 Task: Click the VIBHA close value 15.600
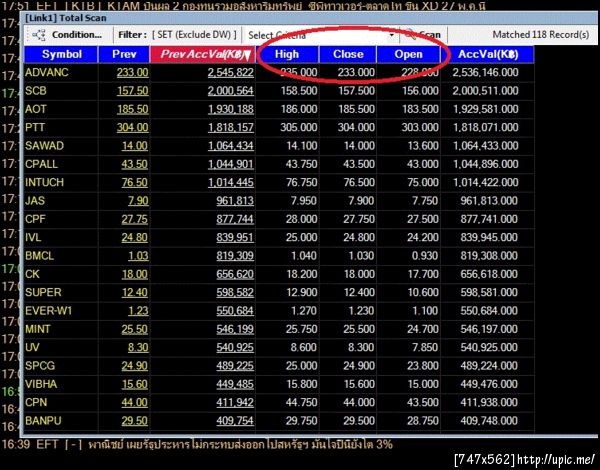pos(359,384)
